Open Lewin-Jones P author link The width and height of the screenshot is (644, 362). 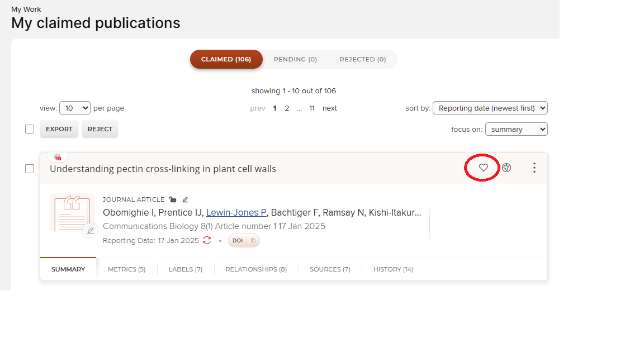click(236, 212)
